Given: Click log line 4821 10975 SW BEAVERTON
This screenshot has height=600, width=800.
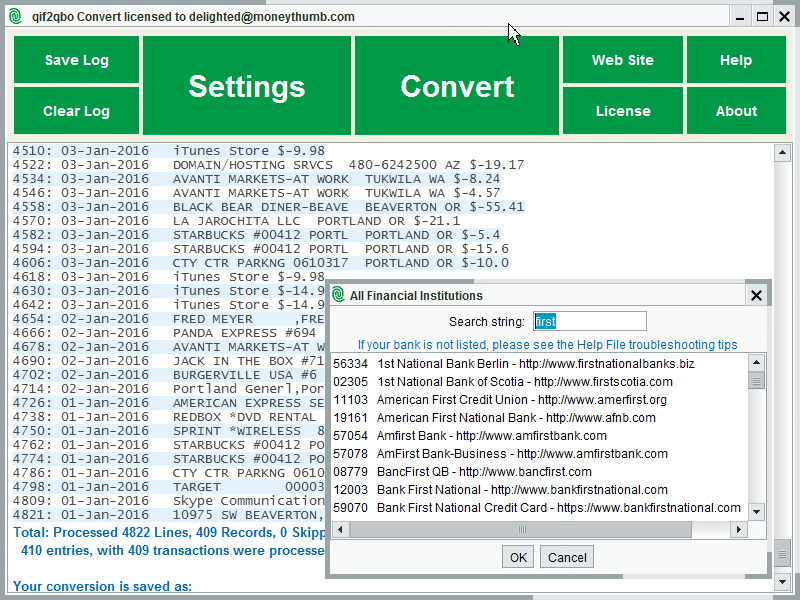Looking at the screenshot, I should (168, 515).
